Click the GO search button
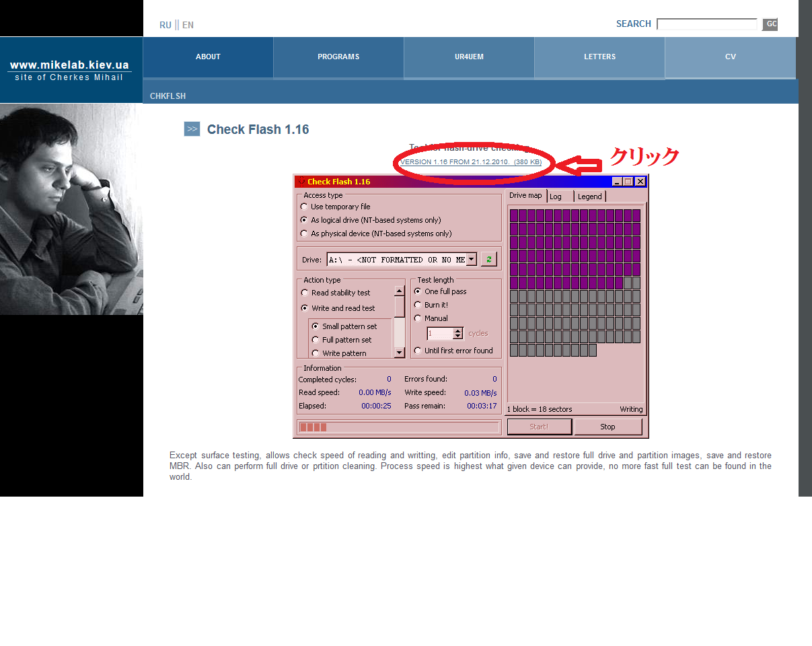Viewport: 812px width, 646px height. (770, 24)
